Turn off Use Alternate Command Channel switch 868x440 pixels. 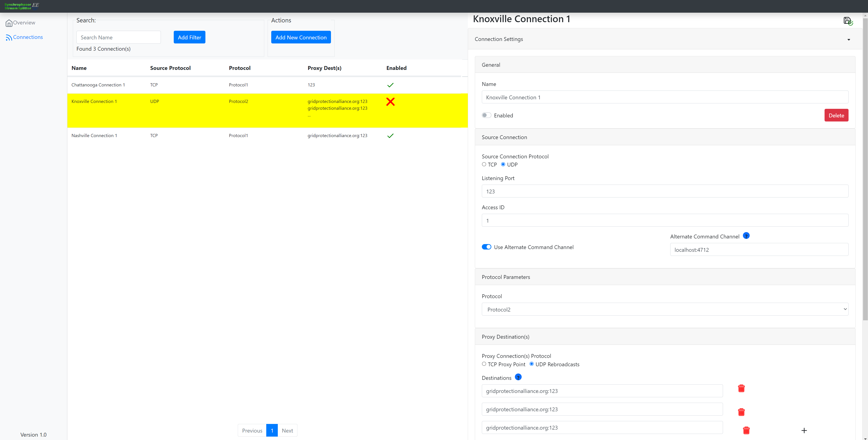coord(486,247)
